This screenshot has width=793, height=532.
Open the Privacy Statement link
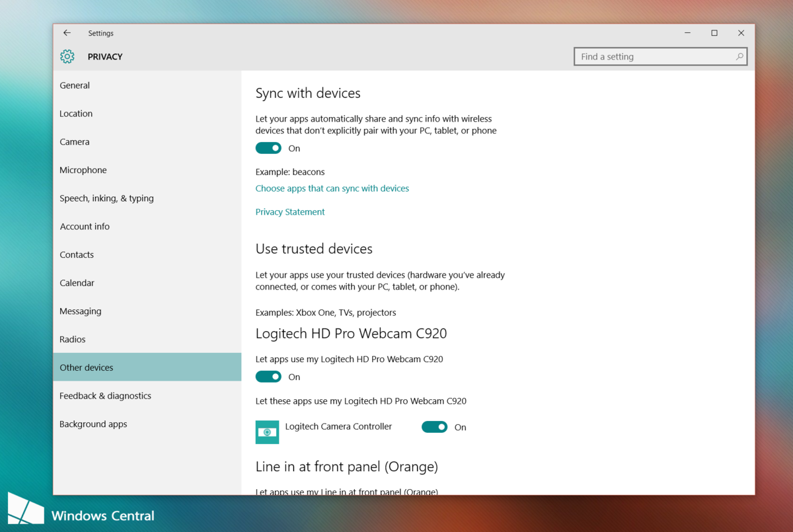click(x=290, y=212)
